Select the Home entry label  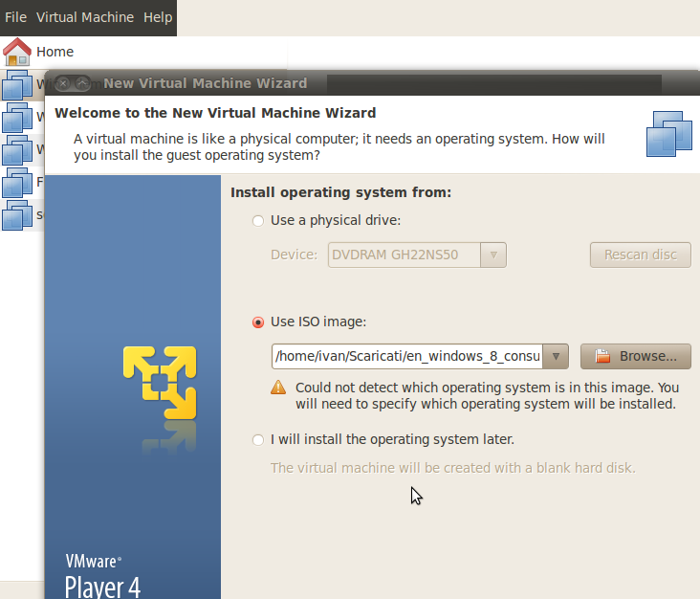[55, 52]
